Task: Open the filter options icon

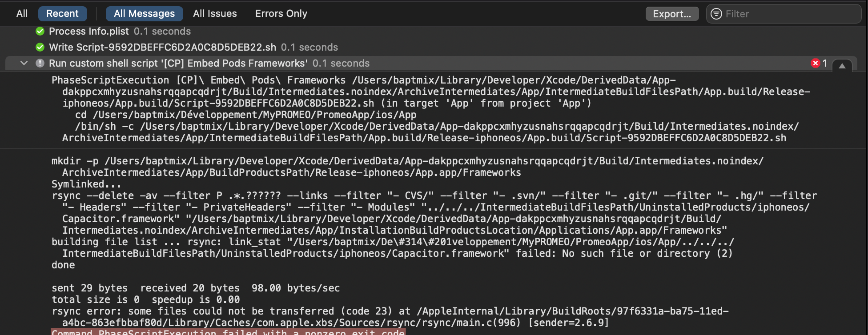Action: [x=716, y=14]
